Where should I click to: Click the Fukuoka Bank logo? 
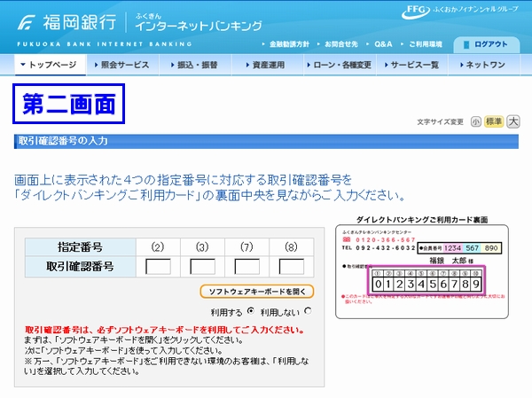(64, 21)
